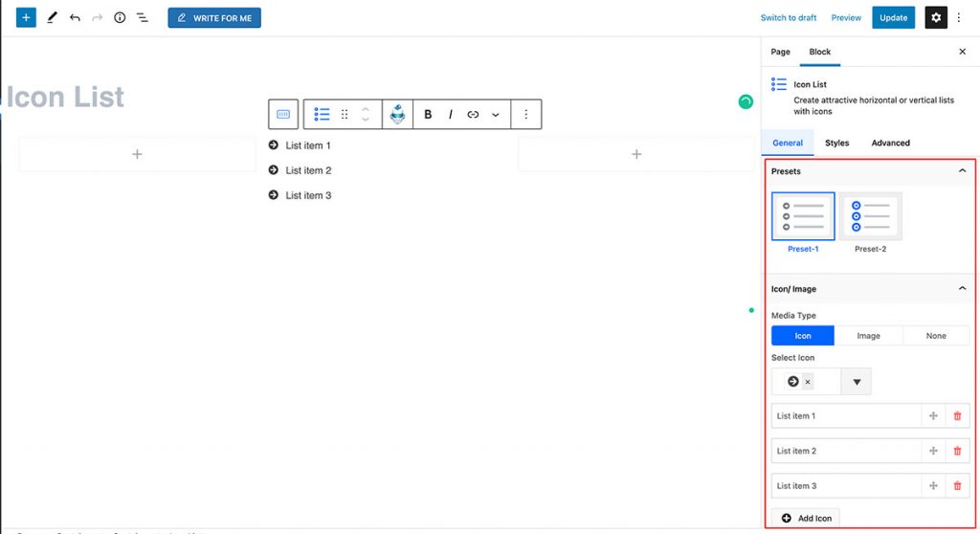The image size is (980, 534).
Task: Grab List item 2 move handle
Action: coord(933,451)
